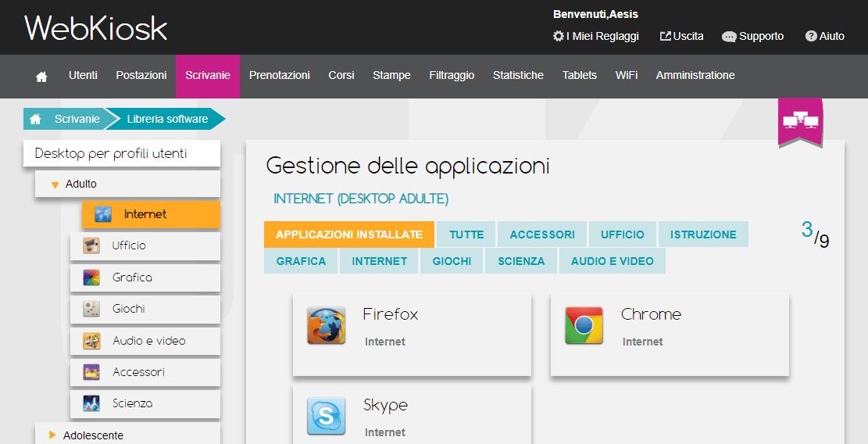Viewport: 868px width, 444px height.
Task: Click the Supporto speech bubble icon
Action: point(729,37)
